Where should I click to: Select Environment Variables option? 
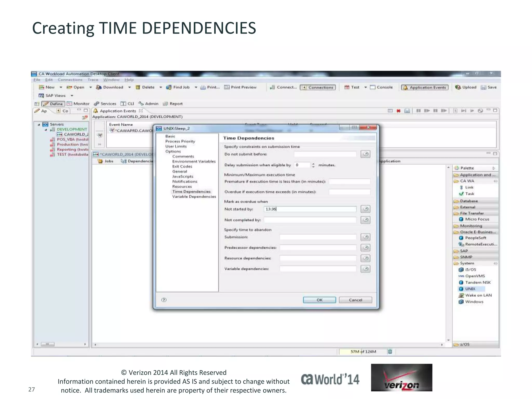click(x=194, y=161)
